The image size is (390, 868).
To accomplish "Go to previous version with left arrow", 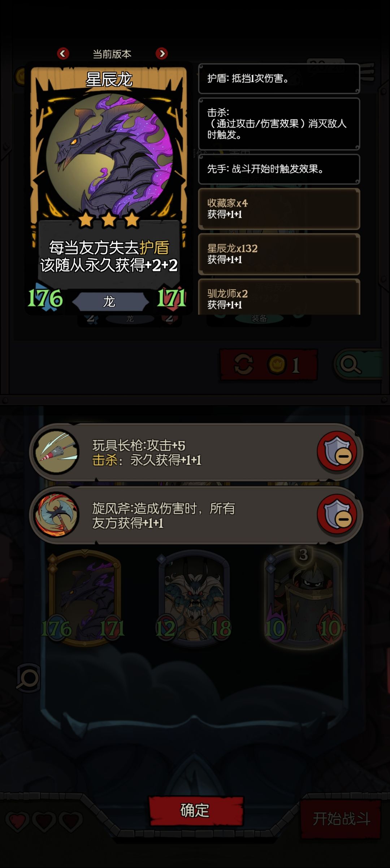I will point(63,54).
